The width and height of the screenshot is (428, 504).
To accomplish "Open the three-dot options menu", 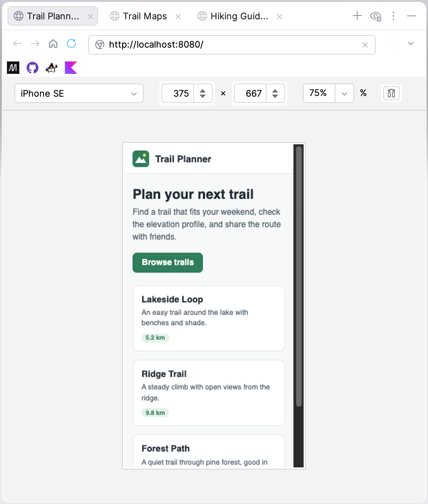I will coord(393,16).
